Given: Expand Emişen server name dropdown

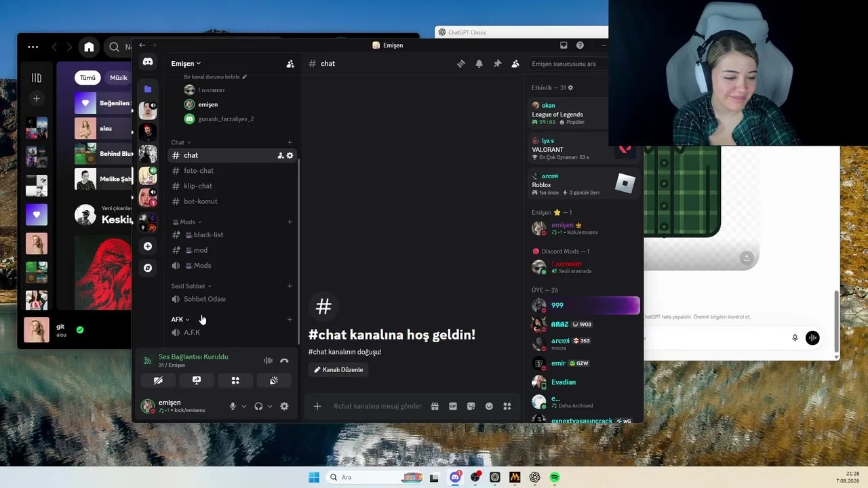Looking at the screenshot, I should pos(186,64).
